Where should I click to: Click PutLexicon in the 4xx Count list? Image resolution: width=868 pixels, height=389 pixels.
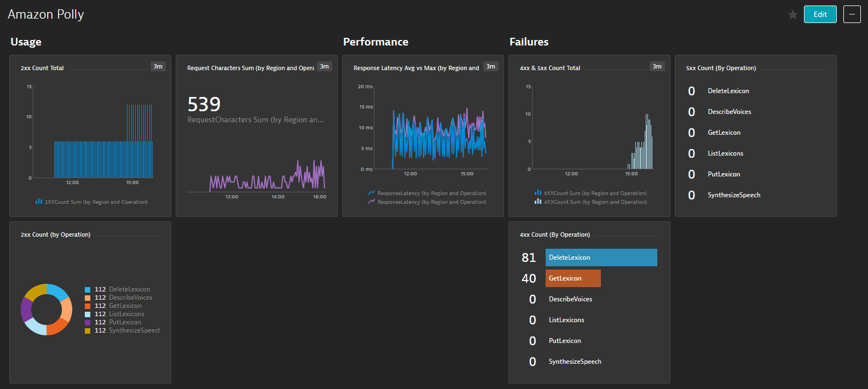click(x=565, y=341)
